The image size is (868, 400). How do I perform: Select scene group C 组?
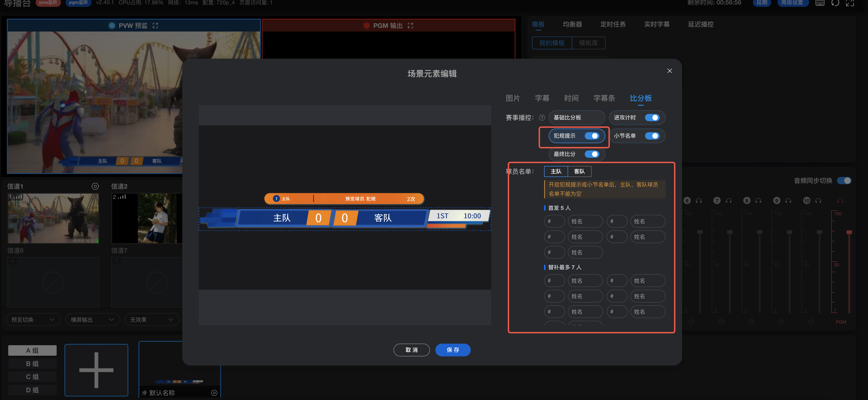[32, 377]
